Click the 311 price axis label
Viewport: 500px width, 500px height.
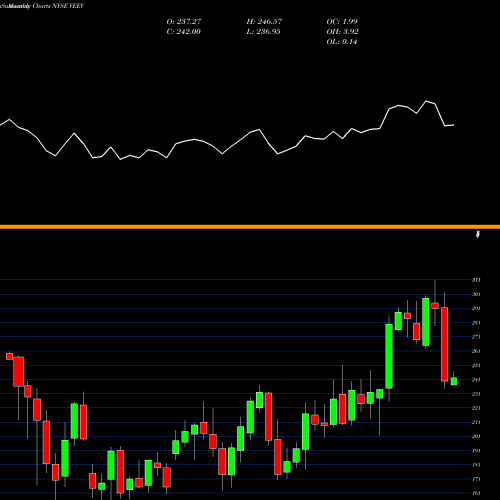point(476,280)
